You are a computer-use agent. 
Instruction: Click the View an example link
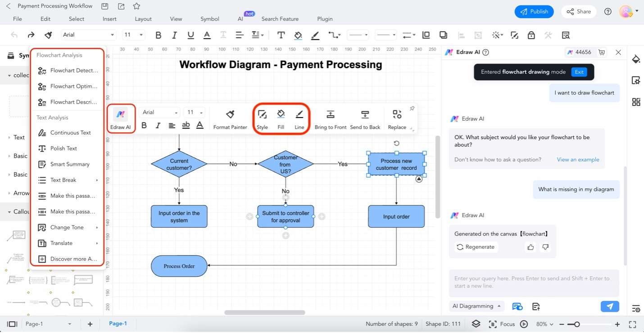578,160
